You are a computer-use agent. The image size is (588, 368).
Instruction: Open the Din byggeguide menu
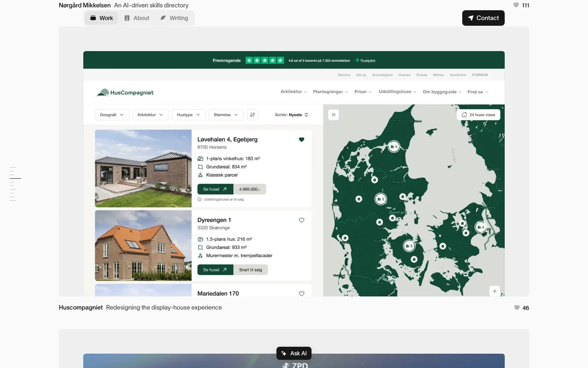[442, 92]
